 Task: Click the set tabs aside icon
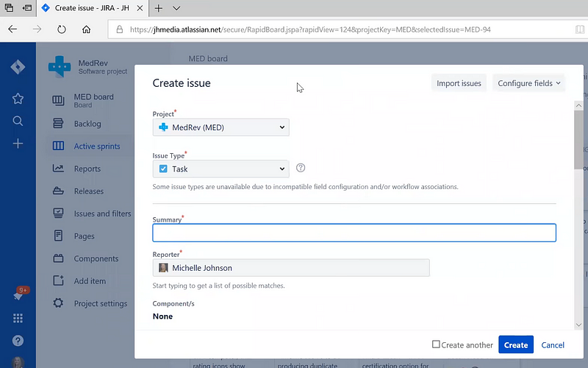point(27,8)
